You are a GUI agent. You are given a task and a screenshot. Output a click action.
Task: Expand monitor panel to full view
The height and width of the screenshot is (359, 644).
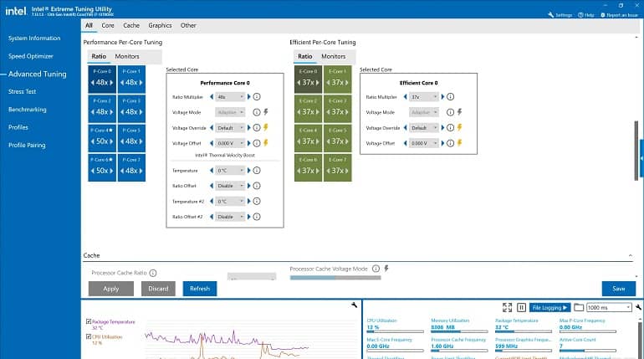[507, 307]
